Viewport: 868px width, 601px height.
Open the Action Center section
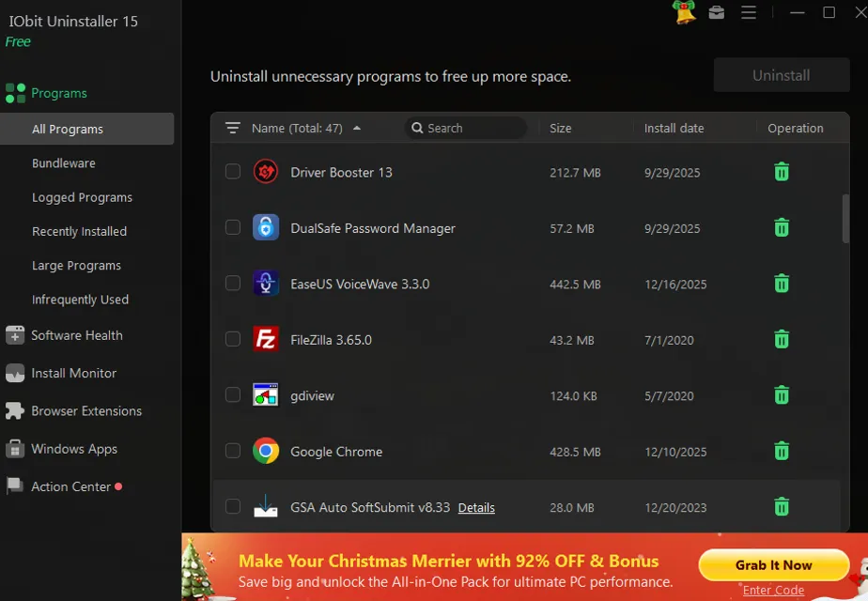click(70, 486)
